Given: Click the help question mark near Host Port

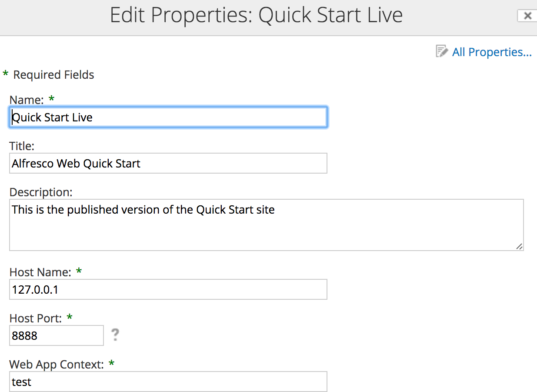Looking at the screenshot, I should [115, 335].
